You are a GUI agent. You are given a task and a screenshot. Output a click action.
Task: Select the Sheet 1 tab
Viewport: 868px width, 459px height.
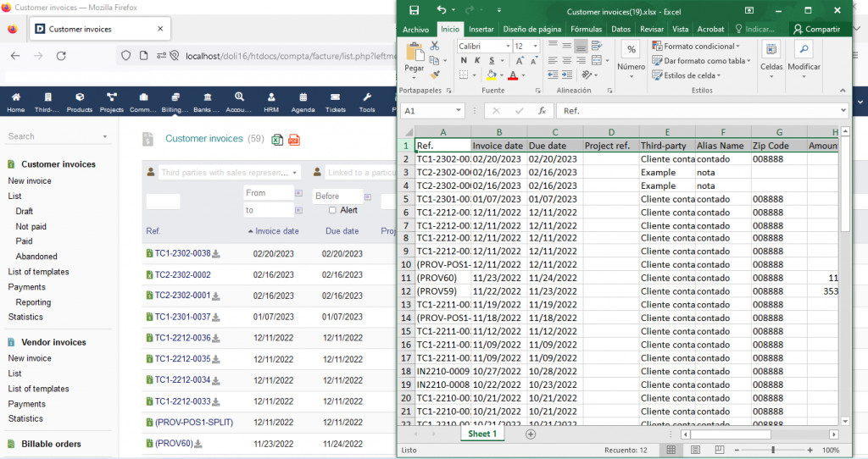(482, 434)
